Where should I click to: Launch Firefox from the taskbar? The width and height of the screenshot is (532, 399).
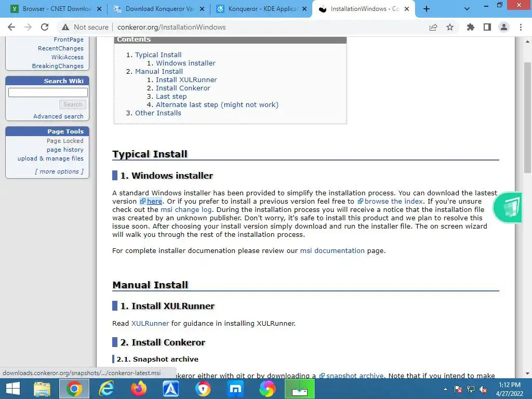pos(139,389)
